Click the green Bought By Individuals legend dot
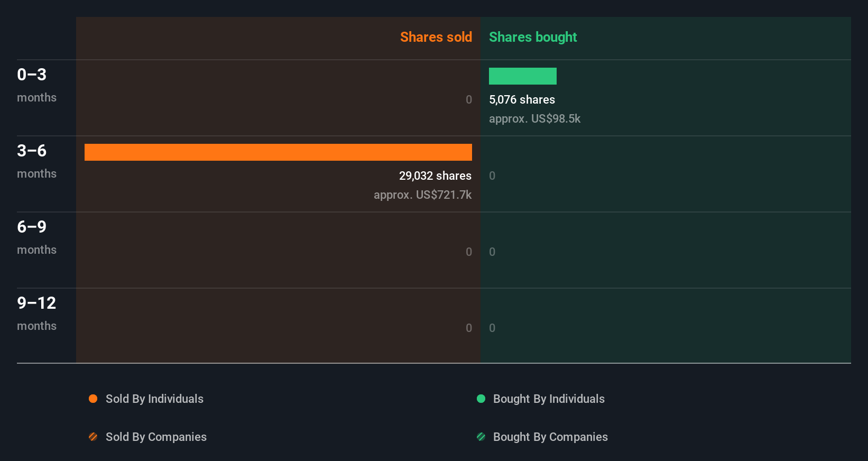 [x=481, y=399]
